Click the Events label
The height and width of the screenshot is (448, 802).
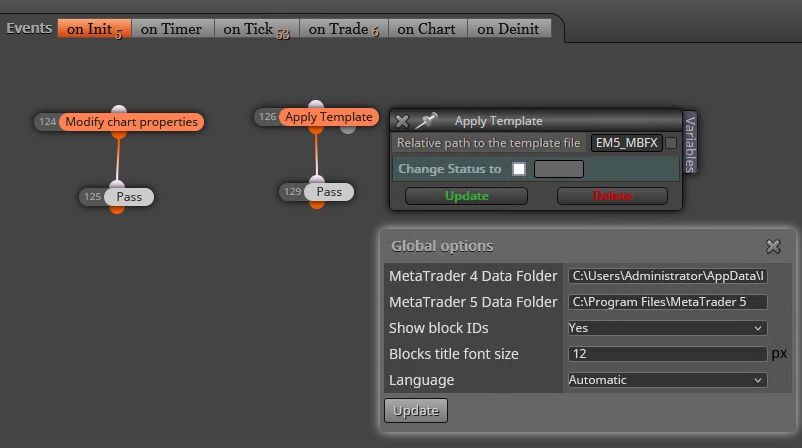coord(29,28)
